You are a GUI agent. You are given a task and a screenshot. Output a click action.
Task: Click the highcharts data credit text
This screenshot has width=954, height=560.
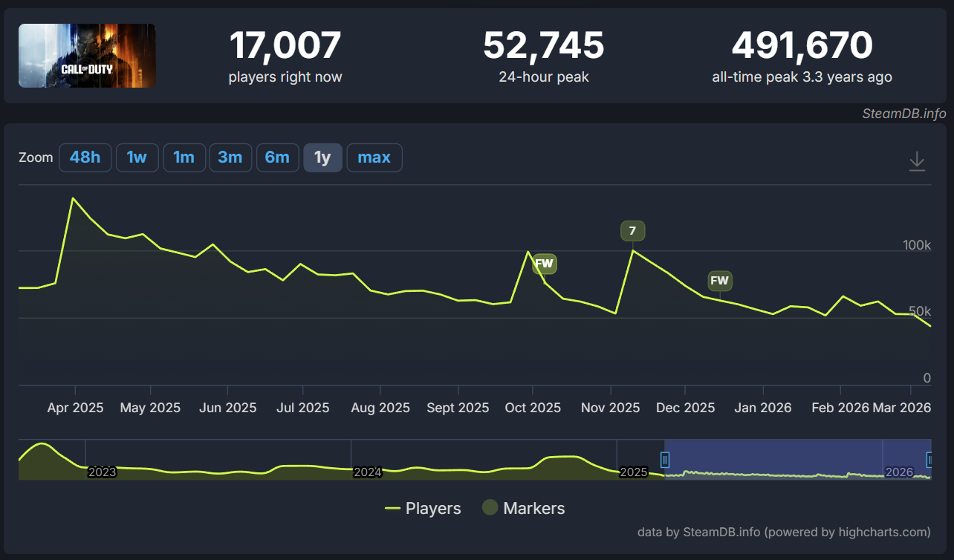[784, 532]
